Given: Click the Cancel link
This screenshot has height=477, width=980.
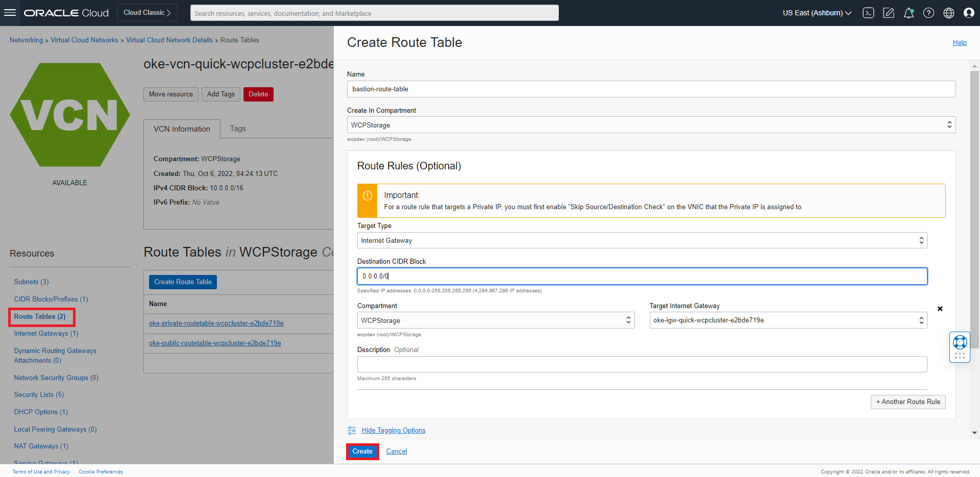Looking at the screenshot, I should click(397, 451).
